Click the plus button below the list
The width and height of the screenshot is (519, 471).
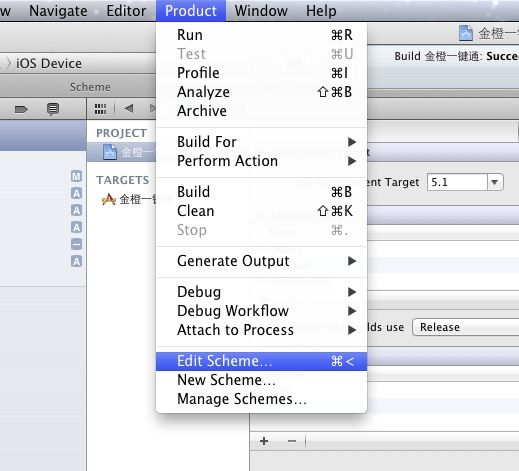pos(264,441)
